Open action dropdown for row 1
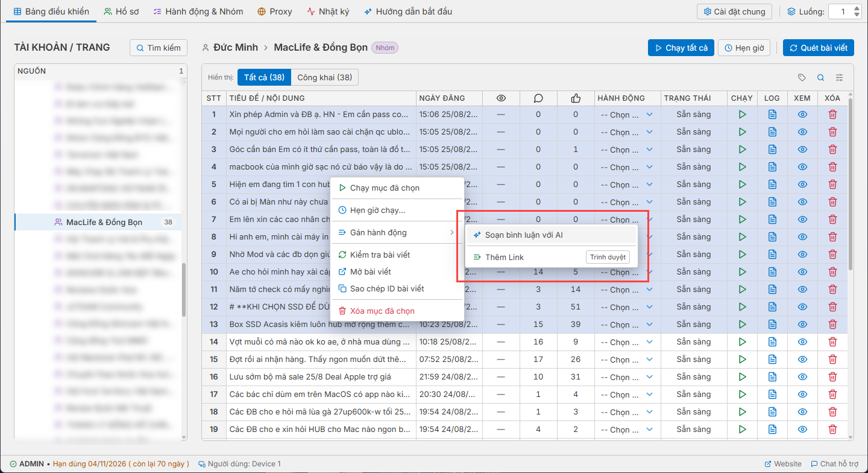Viewport: 868px width, 473px height. 627,115
